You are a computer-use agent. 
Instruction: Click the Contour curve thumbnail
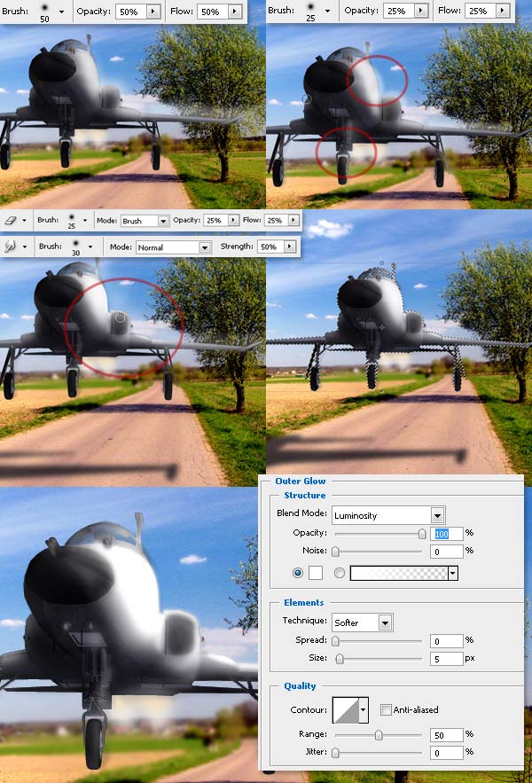click(346, 710)
